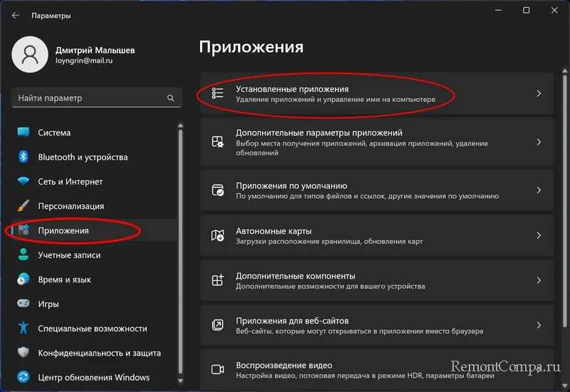Click the user avatar icon

coord(30,55)
